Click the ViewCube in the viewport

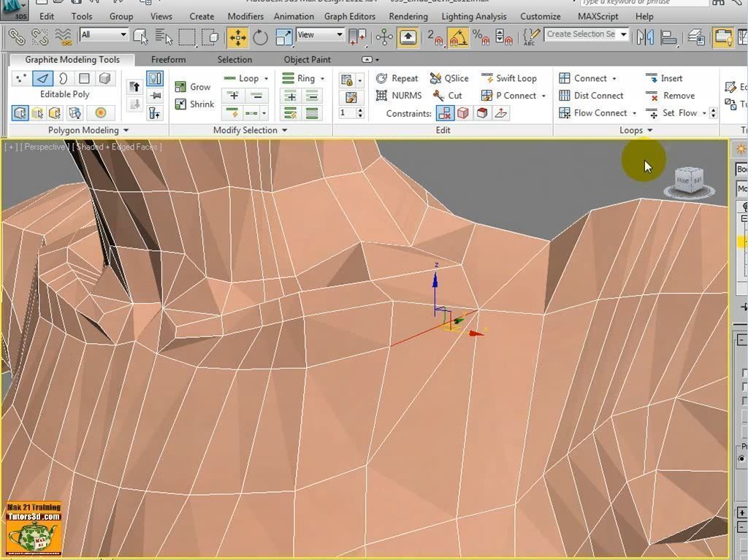click(688, 180)
